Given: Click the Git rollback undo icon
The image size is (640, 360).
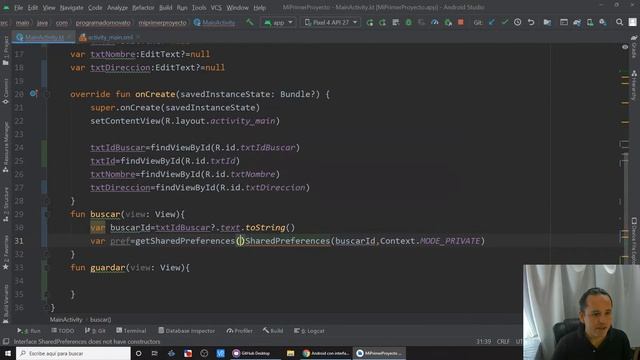Looking at the screenshot, I should (x=531, y=22).
